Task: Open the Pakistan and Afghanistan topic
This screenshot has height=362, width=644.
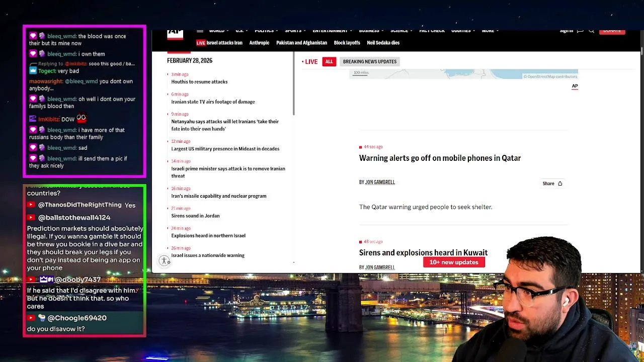Action: (x=301, y=43)
